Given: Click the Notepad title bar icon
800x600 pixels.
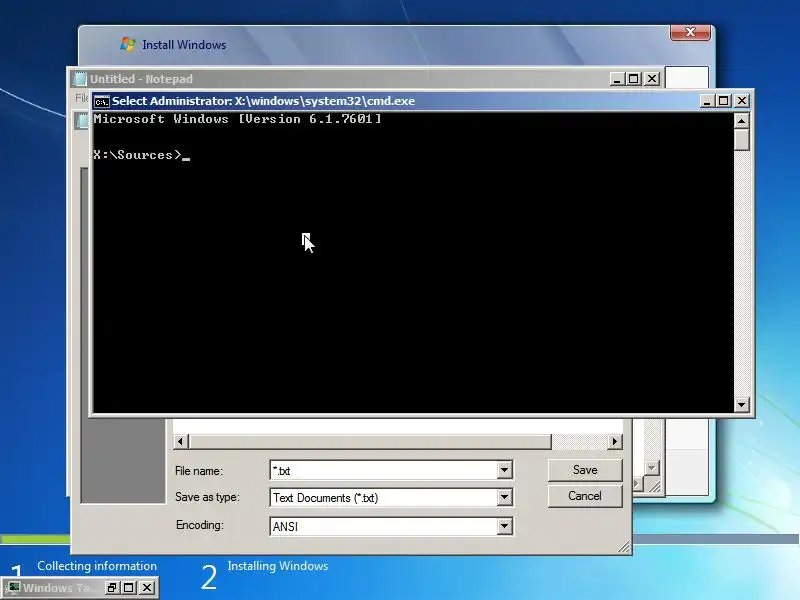Looking at the screenshot, I should pyautogui.click(x=80, y=79).
